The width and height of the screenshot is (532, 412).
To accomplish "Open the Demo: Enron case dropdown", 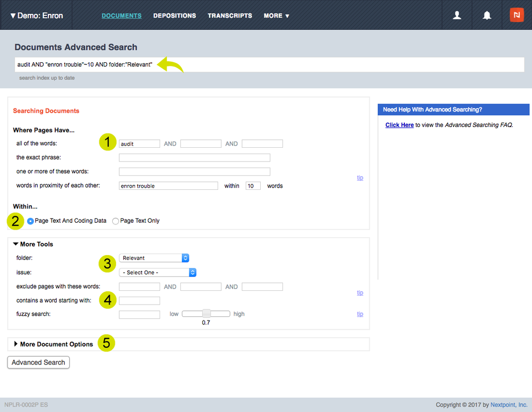I will (37, 15).
